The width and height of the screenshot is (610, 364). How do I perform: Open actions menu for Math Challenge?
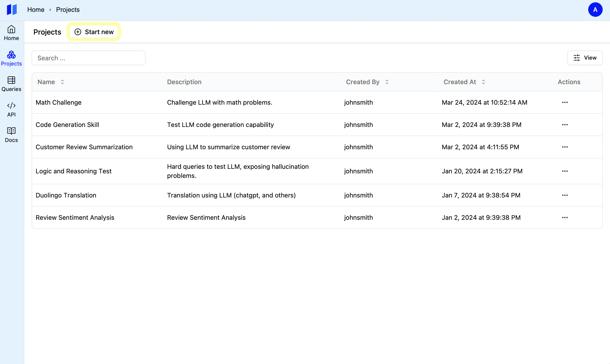point(565,102)
